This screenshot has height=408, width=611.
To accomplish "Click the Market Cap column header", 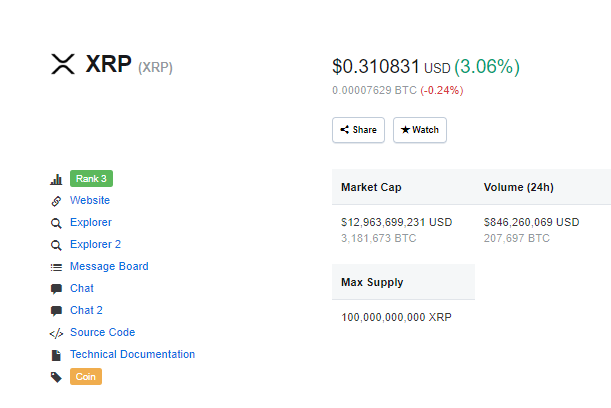I will (x=371, y=187).
